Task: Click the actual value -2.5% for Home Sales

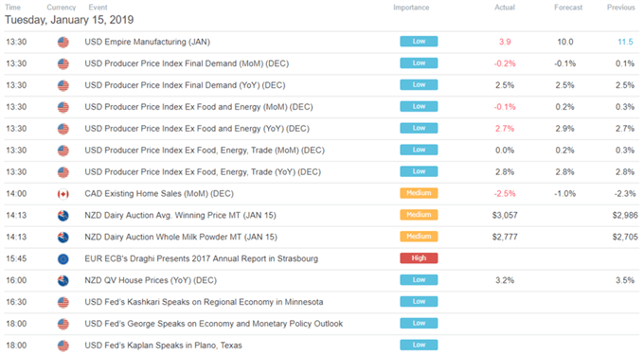Action: click(505, 194)
